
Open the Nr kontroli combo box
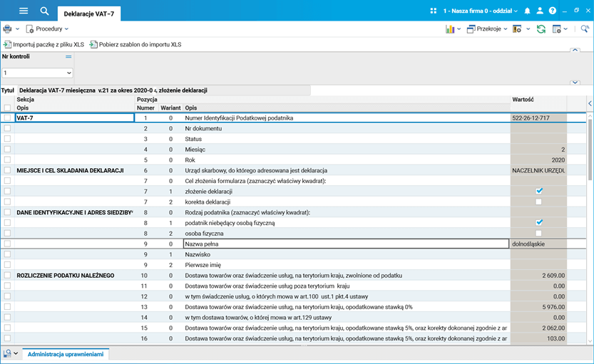(x=37, y=73)
